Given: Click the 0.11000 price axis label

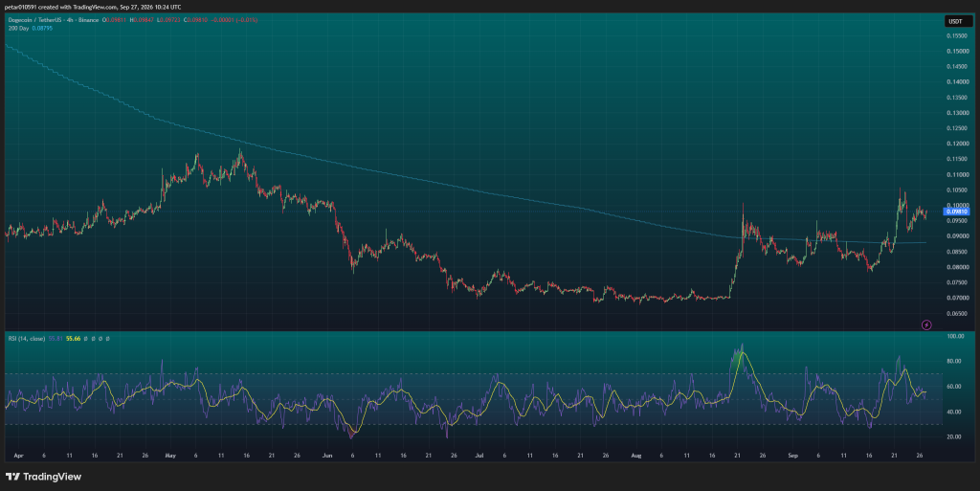Looking at the screenshot, I should tap(957, 175).
